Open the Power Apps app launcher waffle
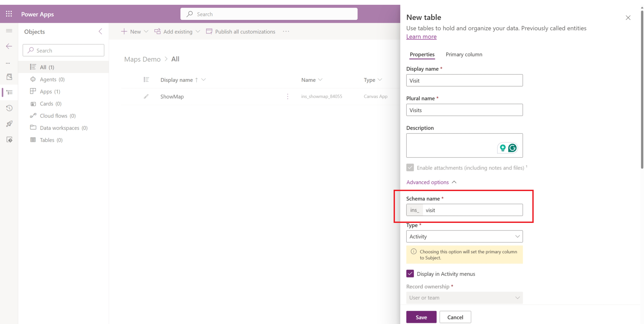 tap(9, 14)
